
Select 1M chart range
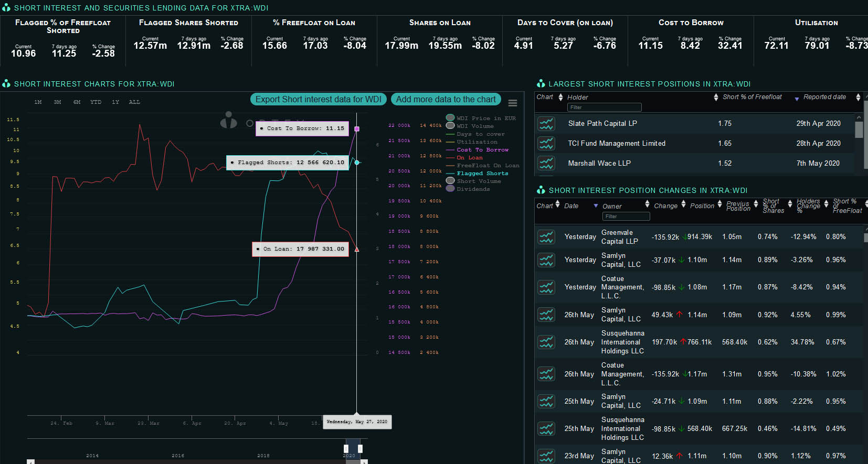click(x=38, y=102)
